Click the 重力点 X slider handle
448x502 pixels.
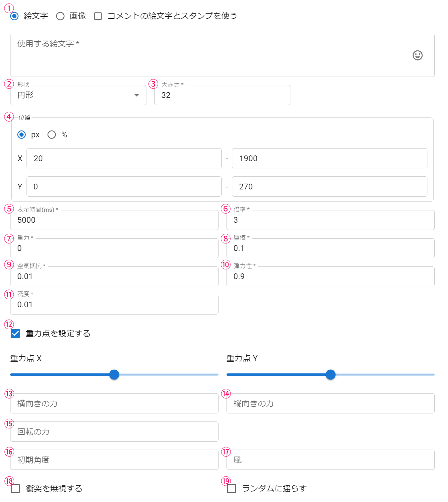[x=114, y=375]
